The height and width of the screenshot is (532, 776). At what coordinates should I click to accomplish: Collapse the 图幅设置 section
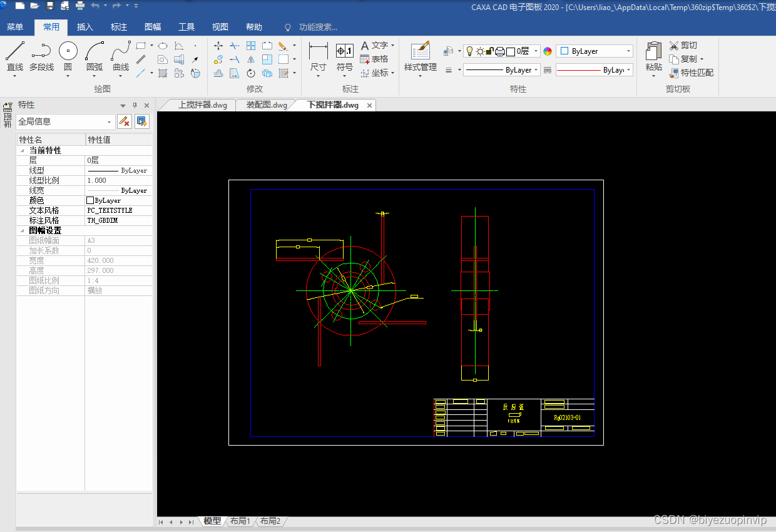tap(23, 231)
